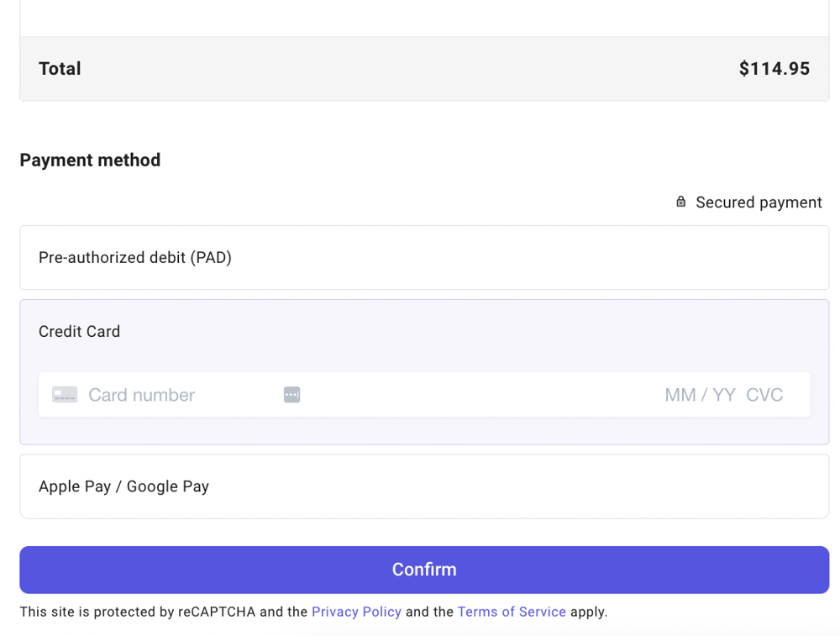Open the Terms of Service link
Screen dimensions: 840x636
[x=512, y=612]
